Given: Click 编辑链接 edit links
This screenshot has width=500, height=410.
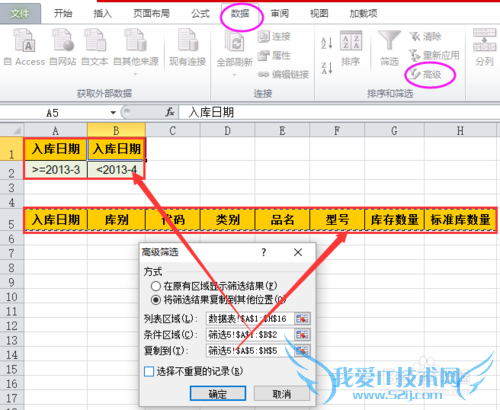Looking at the screenshot, I should [283, 74].
